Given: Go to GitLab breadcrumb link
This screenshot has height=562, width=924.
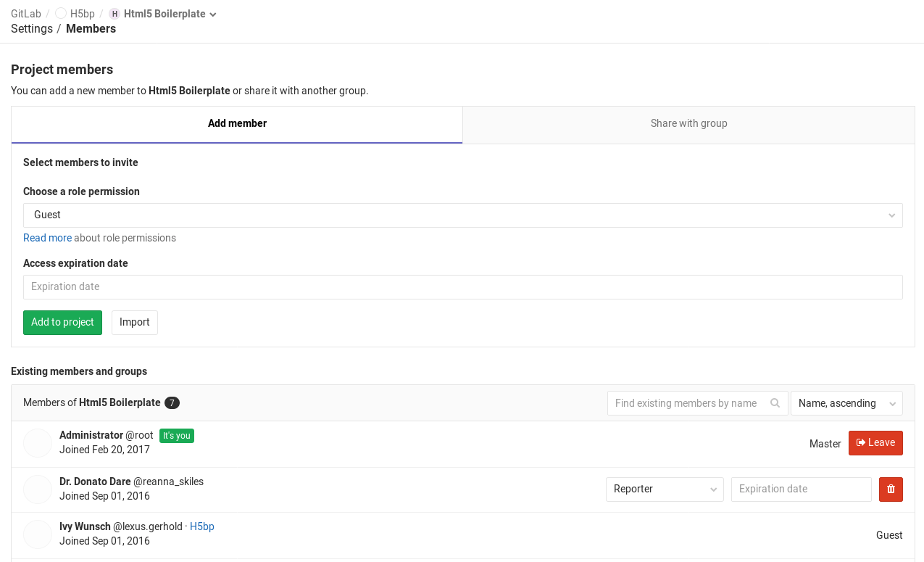Looking at the screenshot, I should click(x=26, y=14).
